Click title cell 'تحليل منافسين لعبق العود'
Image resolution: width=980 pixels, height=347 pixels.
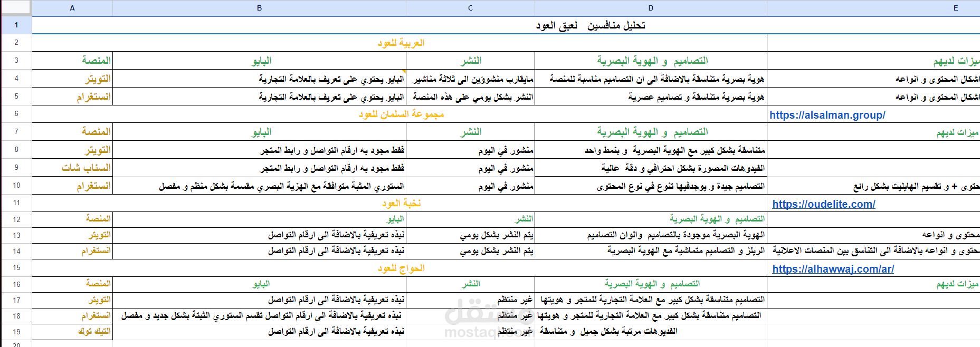[591, 25]
